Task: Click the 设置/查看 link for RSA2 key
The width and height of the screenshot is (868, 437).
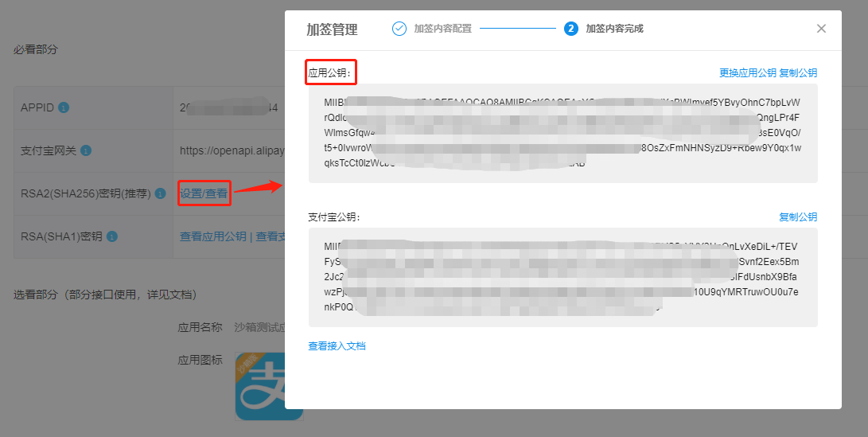Action: click(x=204, y=193)
